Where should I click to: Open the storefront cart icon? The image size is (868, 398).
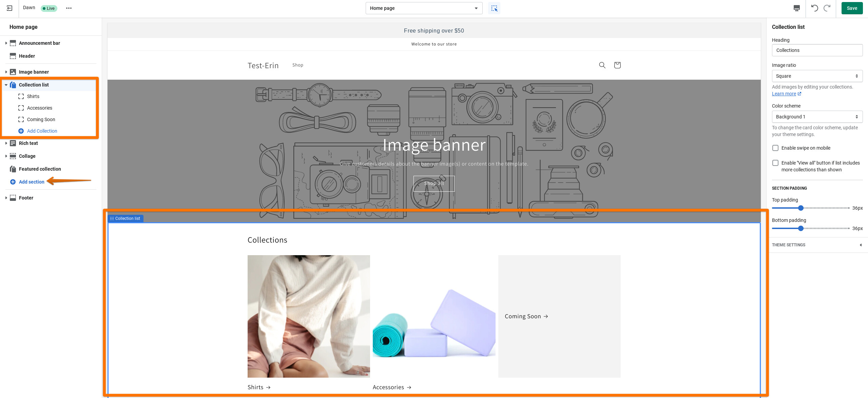pos(617,65)
